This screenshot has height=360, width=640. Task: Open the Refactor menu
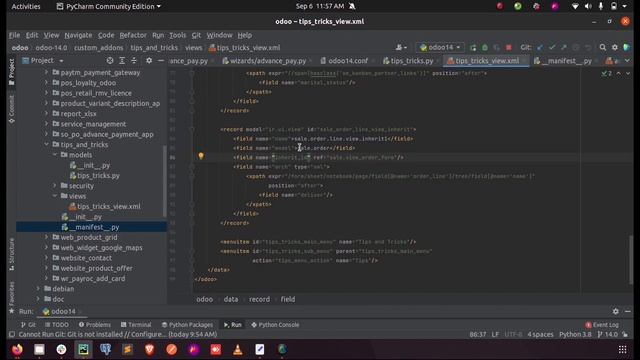[133, 35]
